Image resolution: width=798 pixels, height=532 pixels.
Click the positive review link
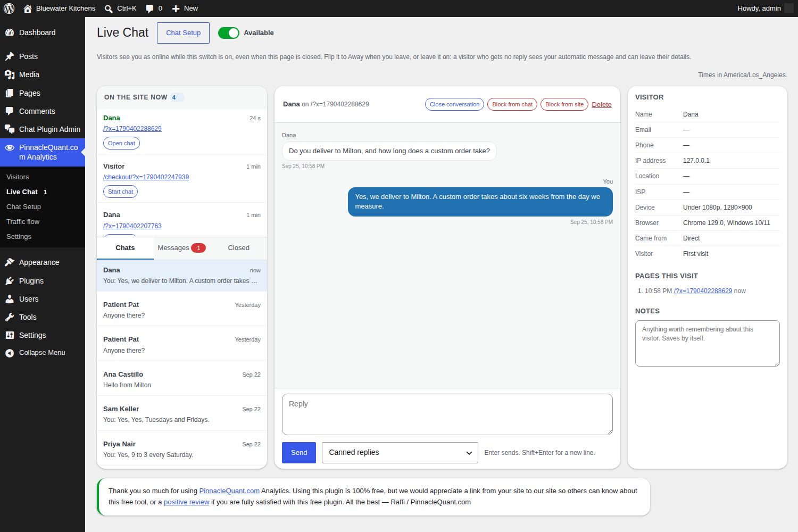[187, 502]
